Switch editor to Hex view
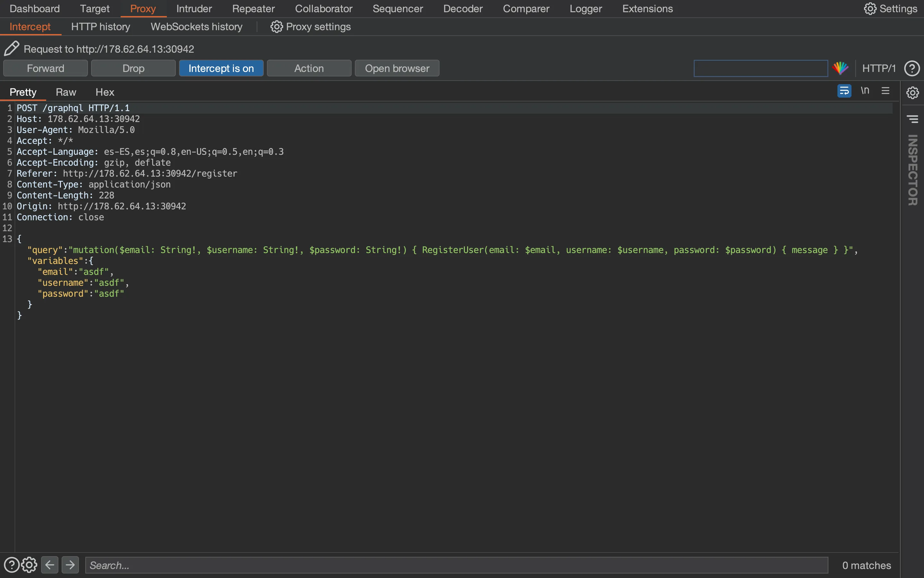Viewport: 924px width, 578px height. click(x=105, y=92)
